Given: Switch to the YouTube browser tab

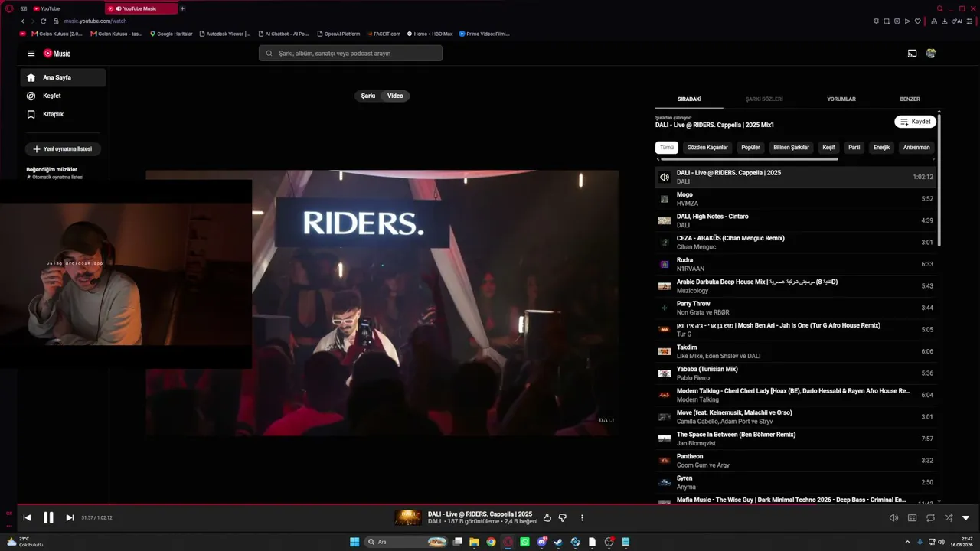Looking at the screenshot, I should point(66,8).
